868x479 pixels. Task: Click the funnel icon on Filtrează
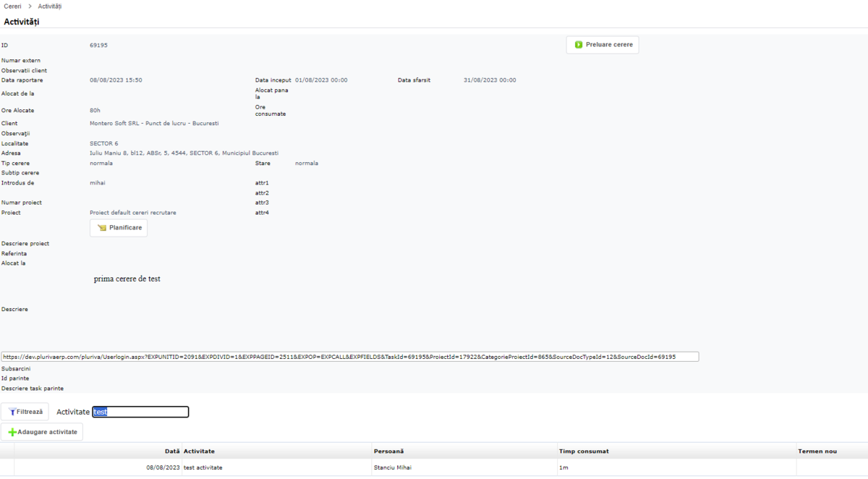click(12, 412)
